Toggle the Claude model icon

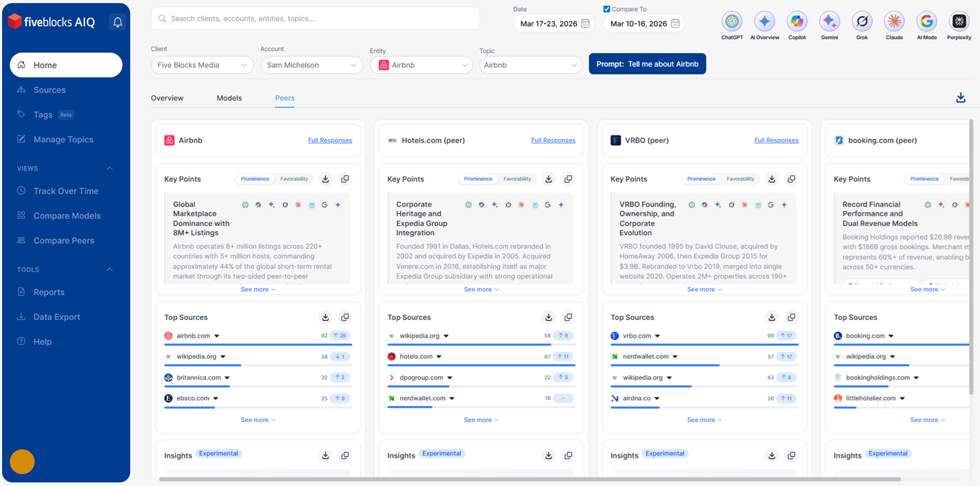[894, 21]
